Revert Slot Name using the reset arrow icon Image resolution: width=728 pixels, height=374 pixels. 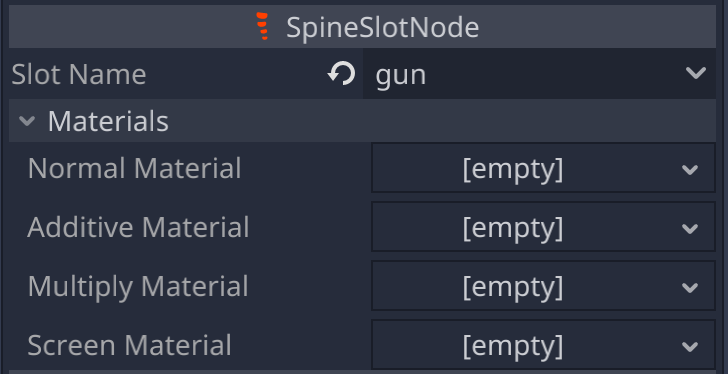tap(342, 74)
